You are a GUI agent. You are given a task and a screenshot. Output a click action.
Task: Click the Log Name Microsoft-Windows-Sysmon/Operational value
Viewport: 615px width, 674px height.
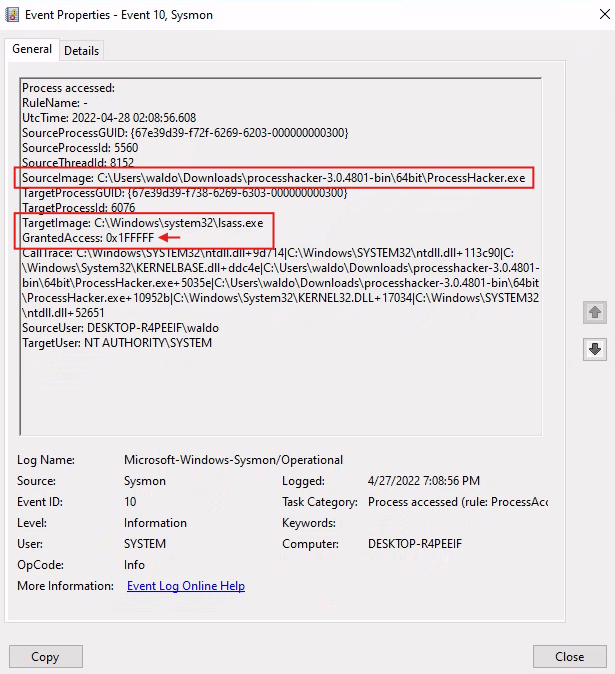click(233, 460)
